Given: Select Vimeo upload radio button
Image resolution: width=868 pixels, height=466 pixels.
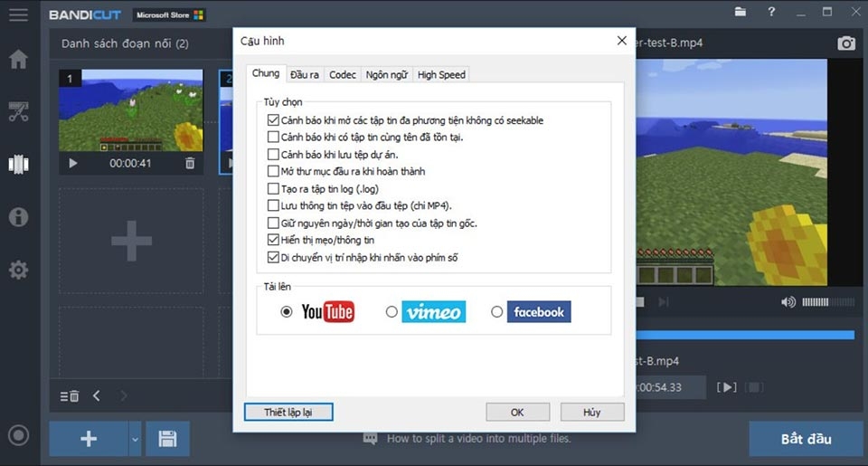Looking at the screenshot, I should (392, 312).
